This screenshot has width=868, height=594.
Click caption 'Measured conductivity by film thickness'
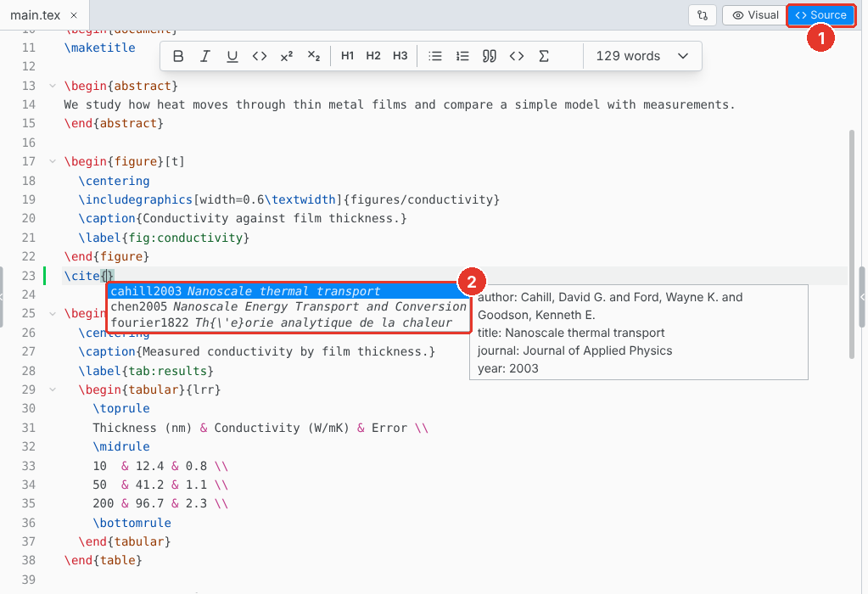click(x=286, y=352)
